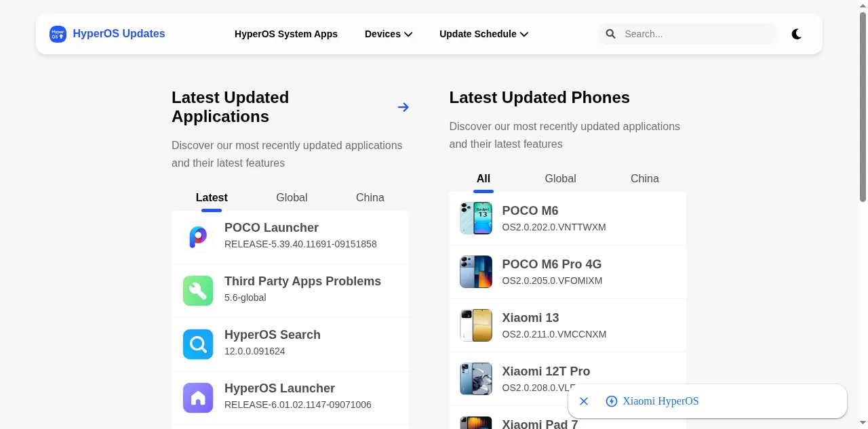Open the POCO Launcher title link
868x429 pixels.
271,228
